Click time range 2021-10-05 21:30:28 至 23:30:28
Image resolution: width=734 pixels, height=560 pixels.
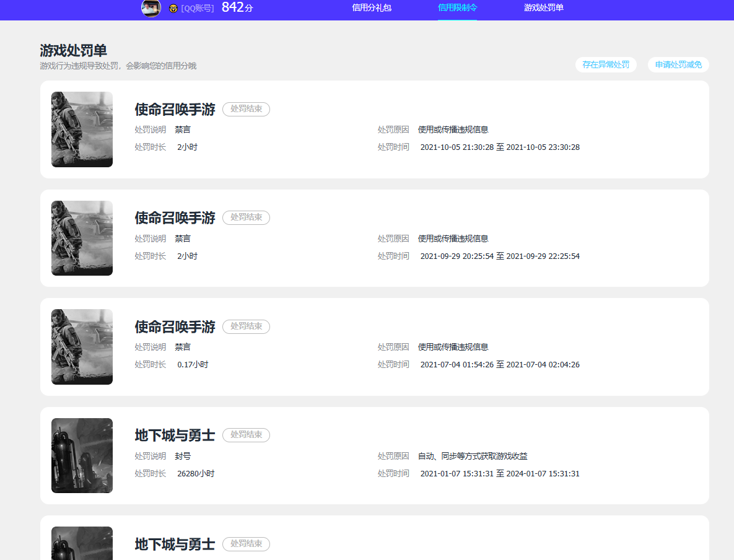pos(500,147)
